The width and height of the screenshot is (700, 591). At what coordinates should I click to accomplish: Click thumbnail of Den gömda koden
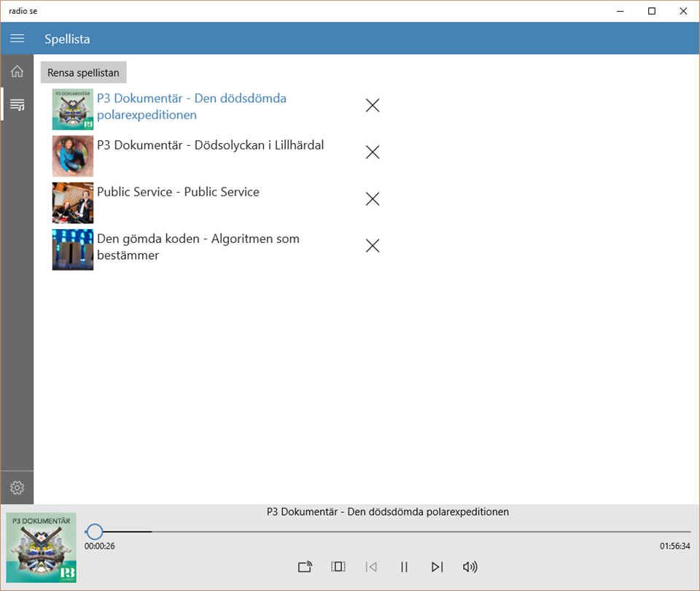pos(73,250)
